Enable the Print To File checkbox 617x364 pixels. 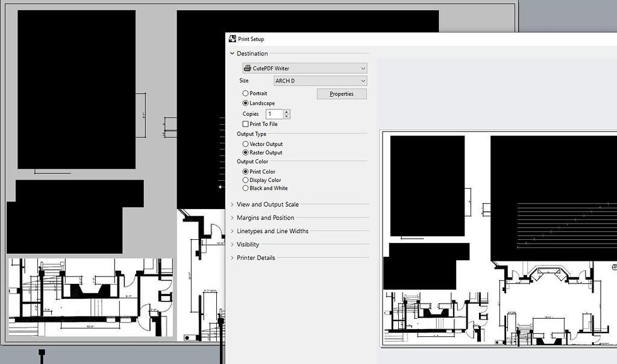pyautogui.click(x=245, y=124)
